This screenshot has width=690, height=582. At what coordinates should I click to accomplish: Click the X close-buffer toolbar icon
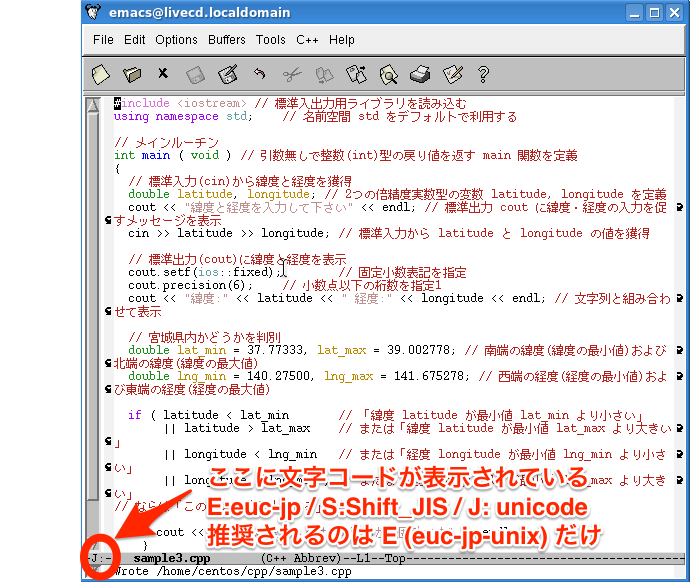[163, 73]
